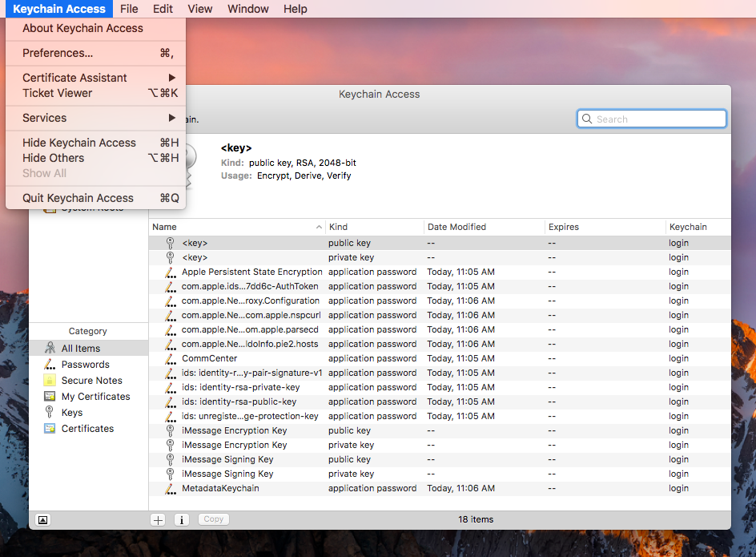Select the com.apple.Ne...ldoInfo.pie2.hosts row name

[x=250, y=344]
